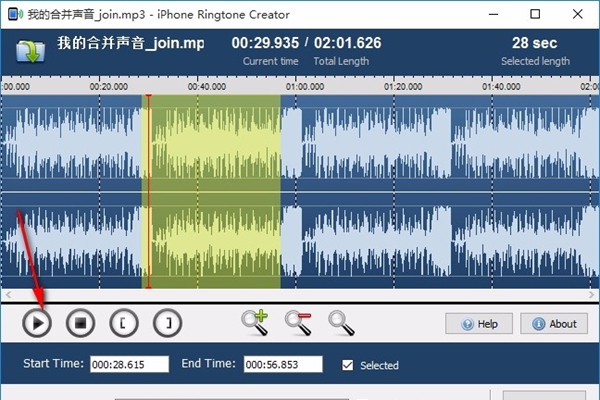600x400 pixels.
Task: Set selection start with left bracket button
Action: [x=124, y=323]
